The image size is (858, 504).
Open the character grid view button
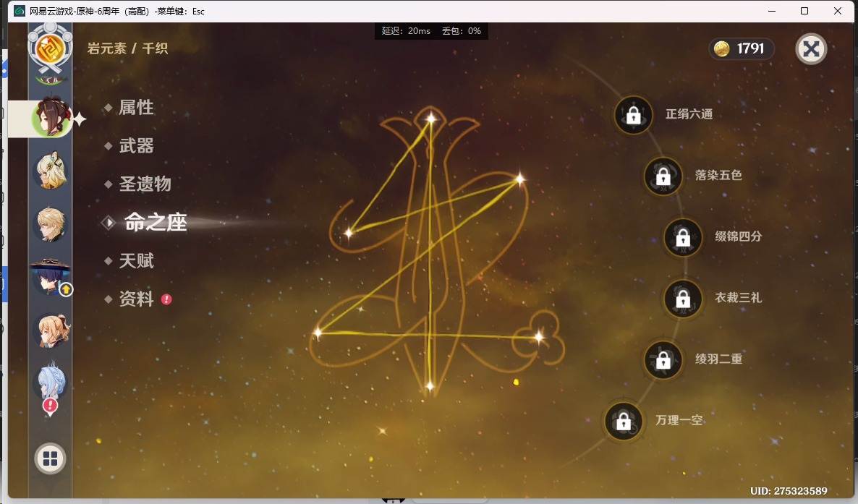[51, 458]
